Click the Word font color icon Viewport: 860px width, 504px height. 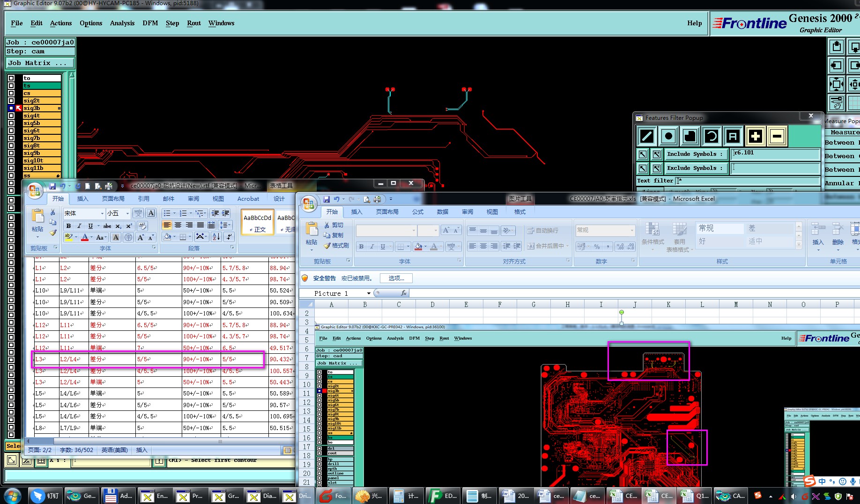85,237
